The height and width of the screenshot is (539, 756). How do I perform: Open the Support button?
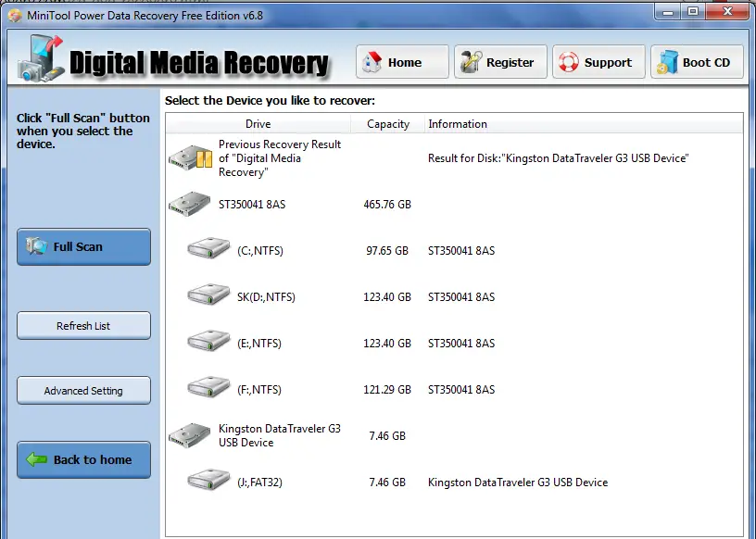click(598, 62)
